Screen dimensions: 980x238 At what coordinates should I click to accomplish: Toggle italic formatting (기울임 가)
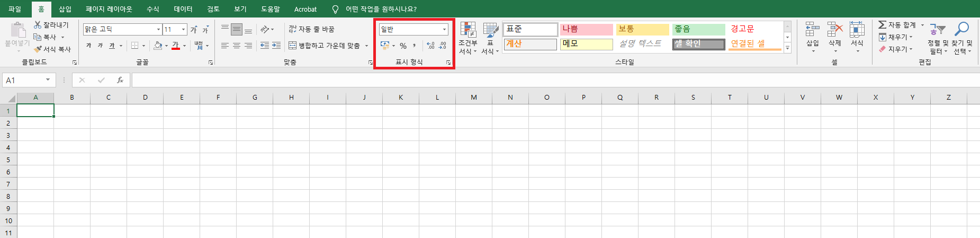coord(100,46)
